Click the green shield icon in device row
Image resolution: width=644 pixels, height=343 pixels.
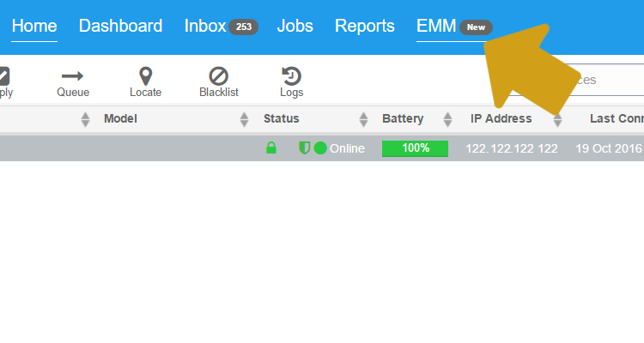pos(304,148)
